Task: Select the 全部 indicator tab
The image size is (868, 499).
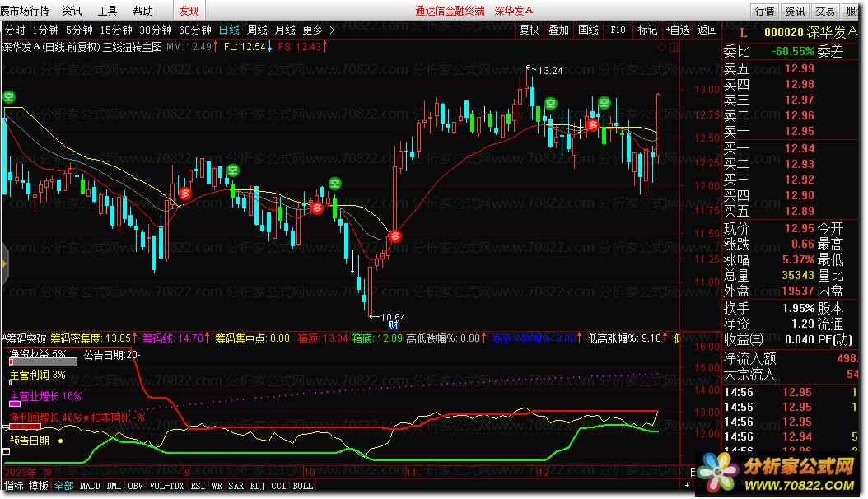Action: [x=64, y=486]
